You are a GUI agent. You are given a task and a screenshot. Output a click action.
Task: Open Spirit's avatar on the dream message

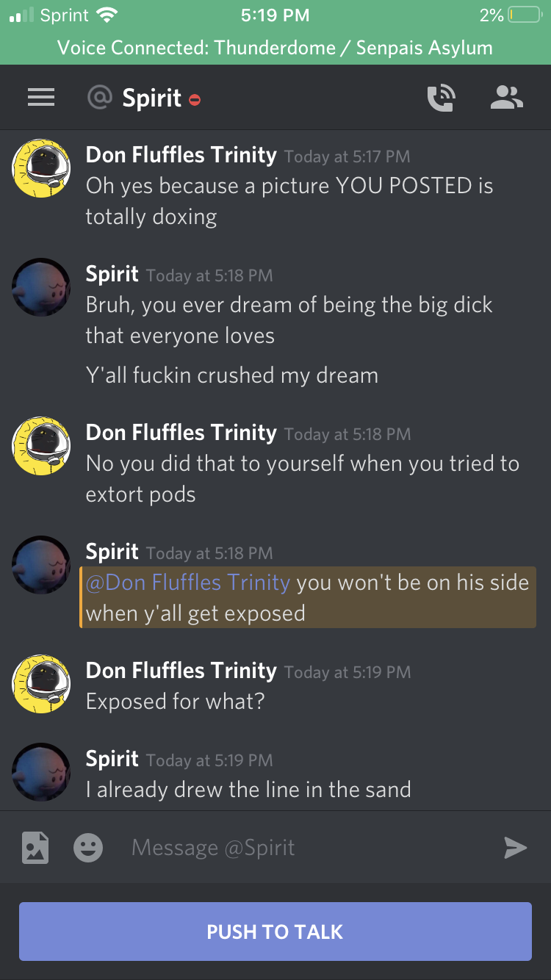(x=41, y=287)
